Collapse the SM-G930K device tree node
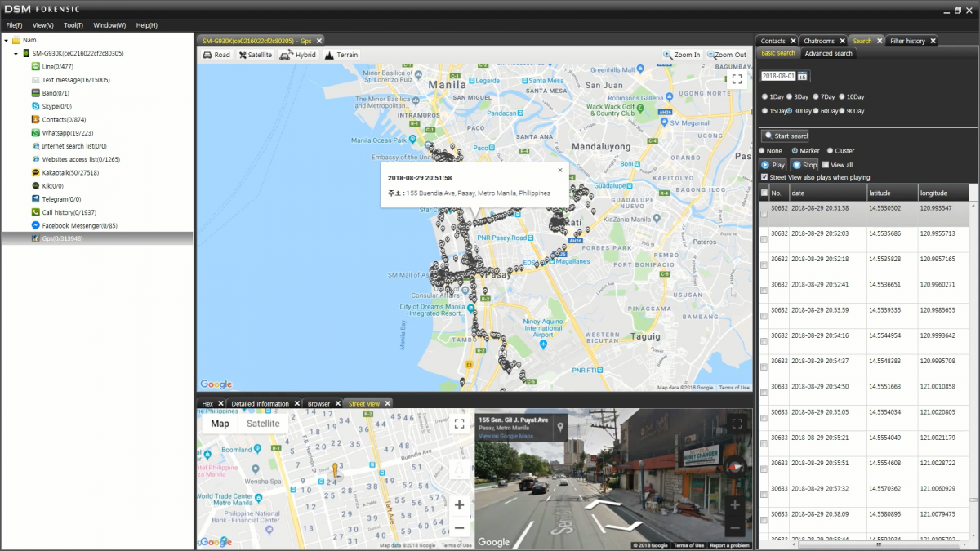Screen dimensions: 980x551 (x=16, y=53)
